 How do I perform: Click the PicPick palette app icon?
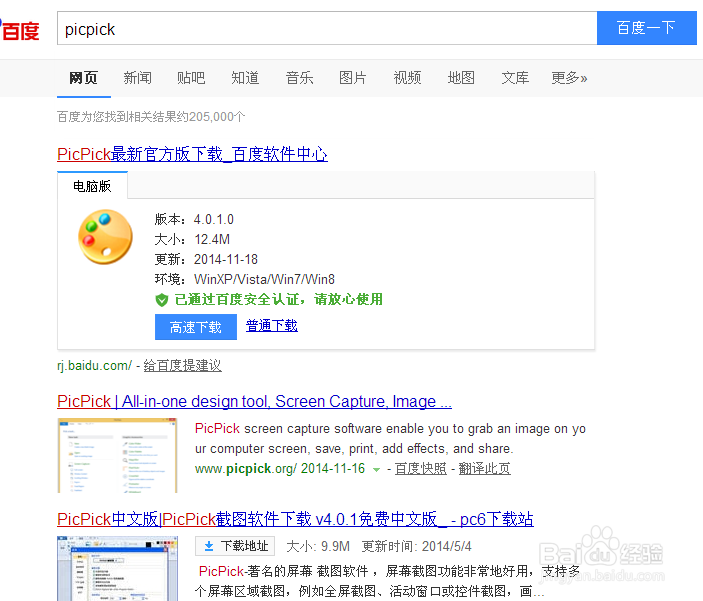(105, 237)
